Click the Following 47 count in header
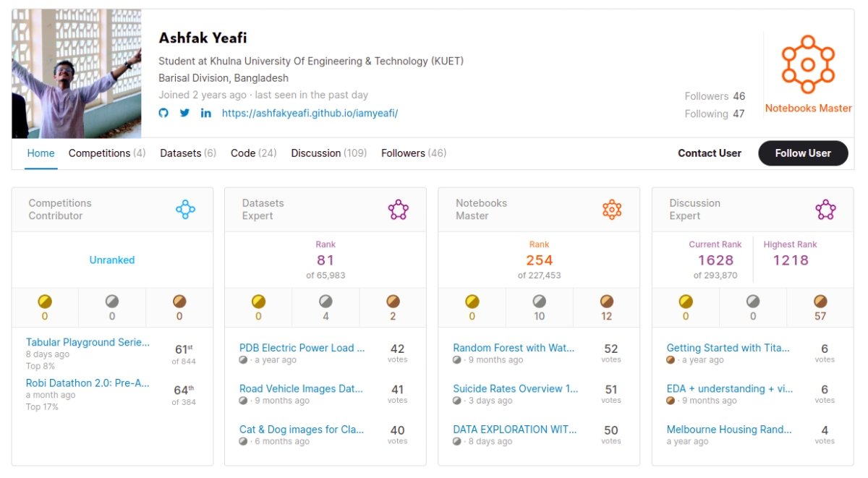Screen dimensions: 868x478 (x=715, y=114)
